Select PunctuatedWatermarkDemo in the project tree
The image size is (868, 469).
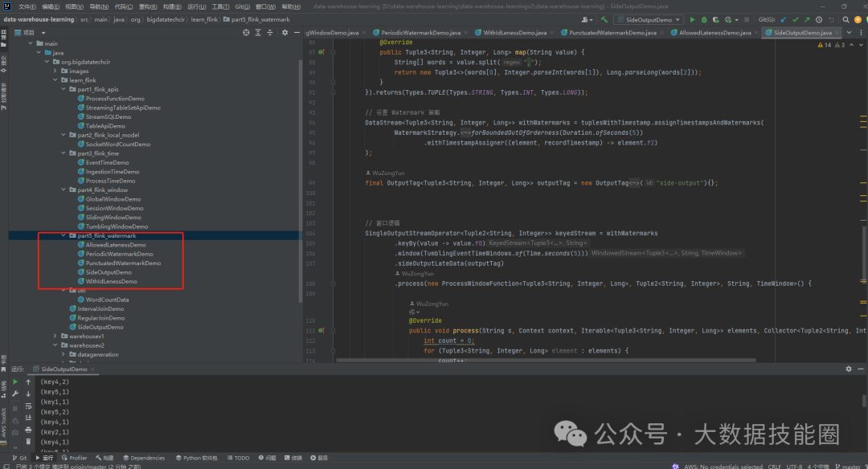123,263
